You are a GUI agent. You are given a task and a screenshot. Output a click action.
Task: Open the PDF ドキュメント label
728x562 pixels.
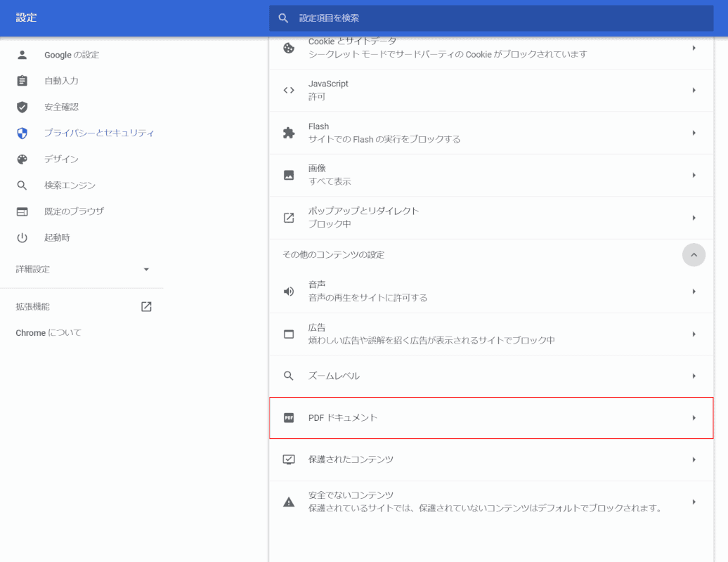343,418
